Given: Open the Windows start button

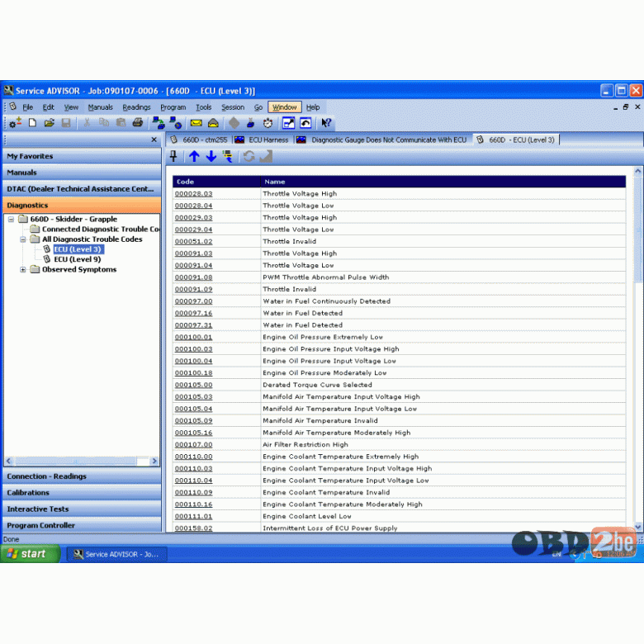Looking at the screenshot, I should tap(31, 554).
